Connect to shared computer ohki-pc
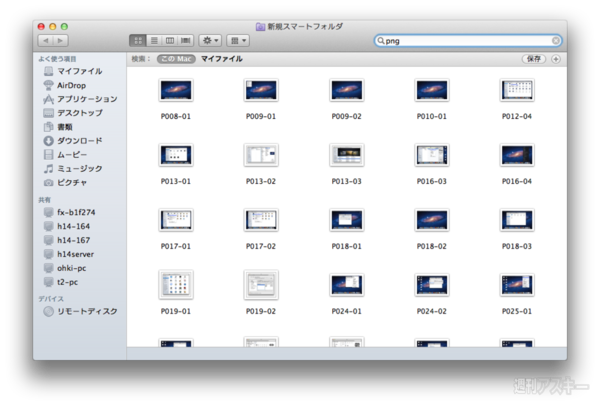Viewport: 600px width, 406px height. tap(65, 268)
